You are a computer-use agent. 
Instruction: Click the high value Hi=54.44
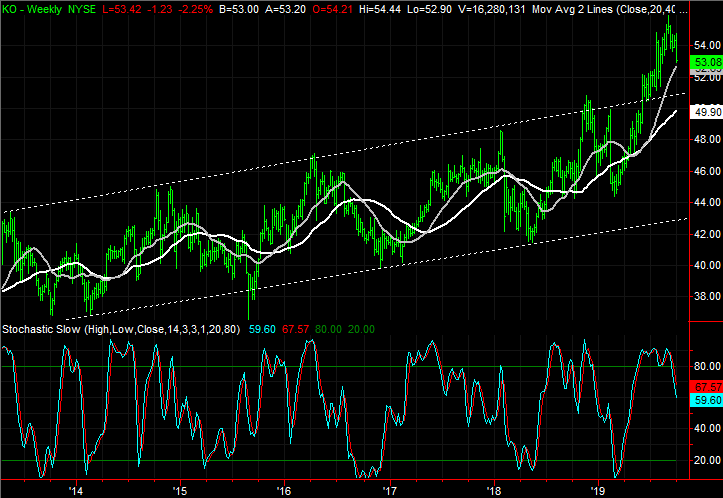pos(380,9)
